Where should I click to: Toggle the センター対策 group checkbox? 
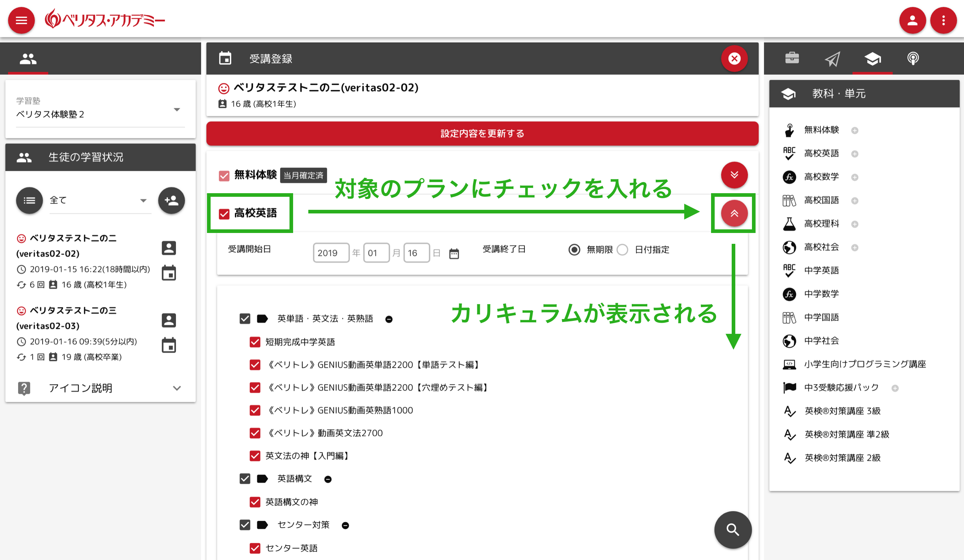click(245, 525)
